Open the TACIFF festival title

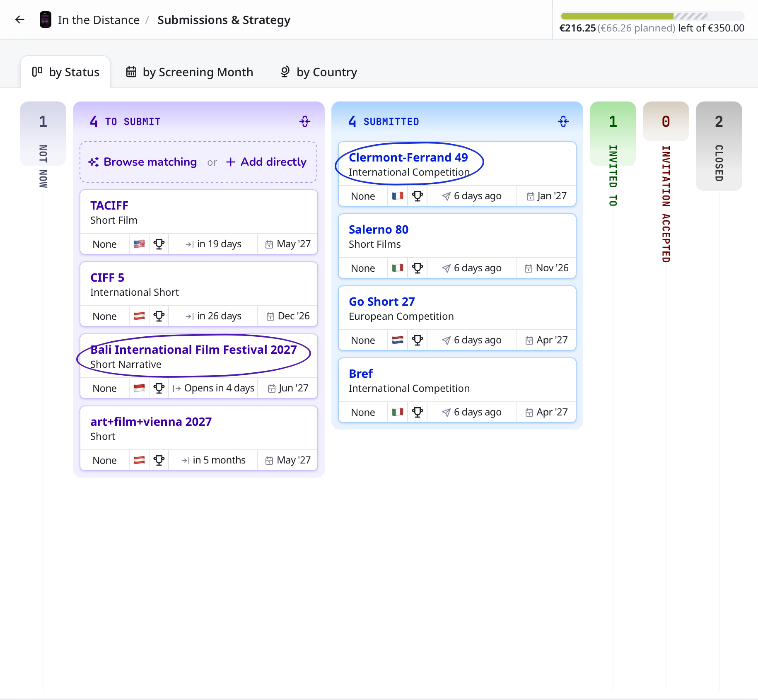tap(109, 205)
